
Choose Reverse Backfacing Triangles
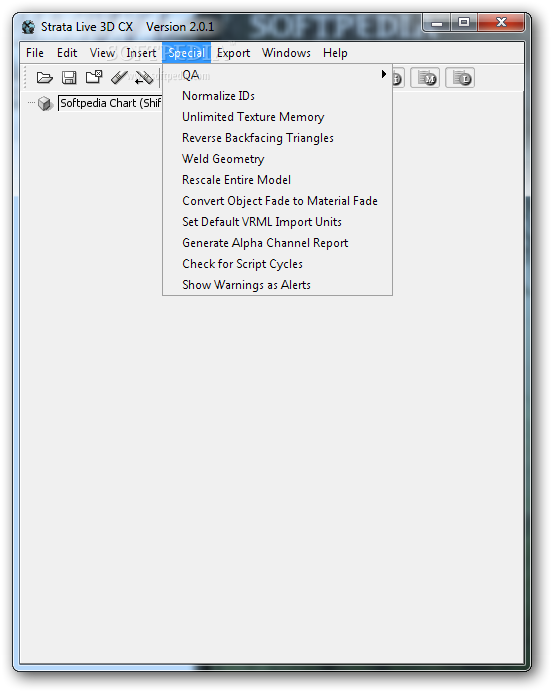click(x=278, y=138)
